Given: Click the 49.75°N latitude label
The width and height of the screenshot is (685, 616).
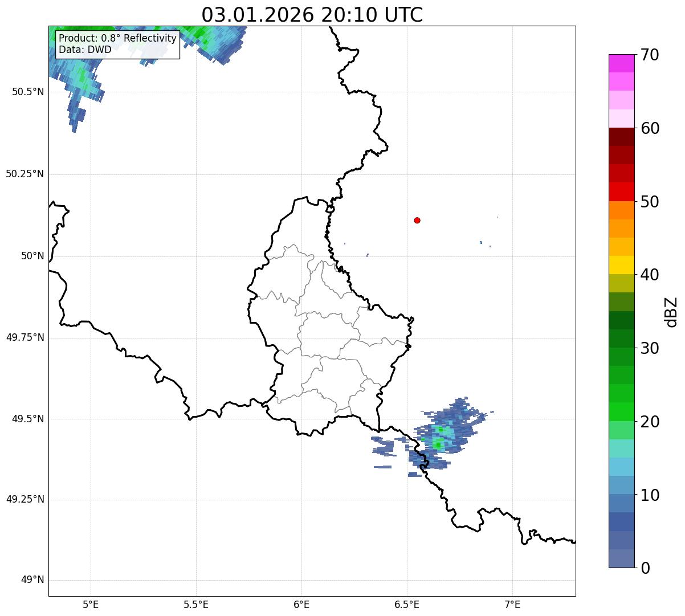Looking at the screenshot, I should [x=25, y=337].
